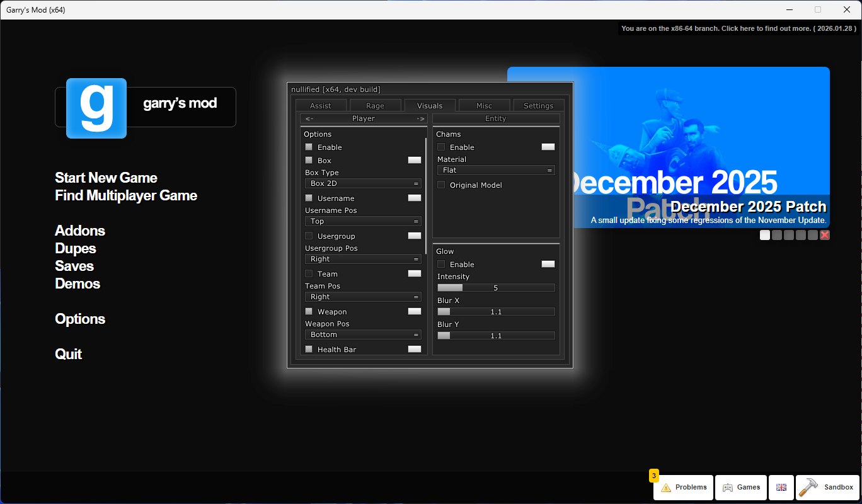Screen dimensions: 862x504
Task: Click the Blur Y slider
Action: coord(496,336)
